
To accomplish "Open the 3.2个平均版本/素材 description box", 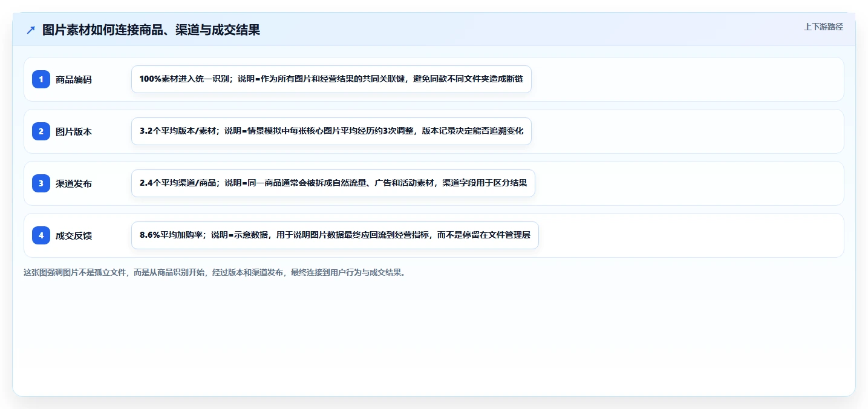I will [331, 131].
